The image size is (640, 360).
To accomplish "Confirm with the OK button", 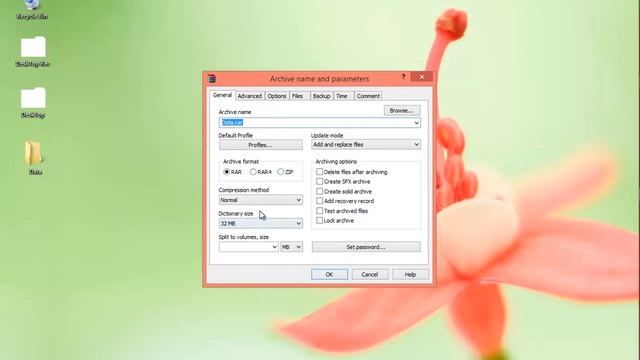I will (329, 275).
